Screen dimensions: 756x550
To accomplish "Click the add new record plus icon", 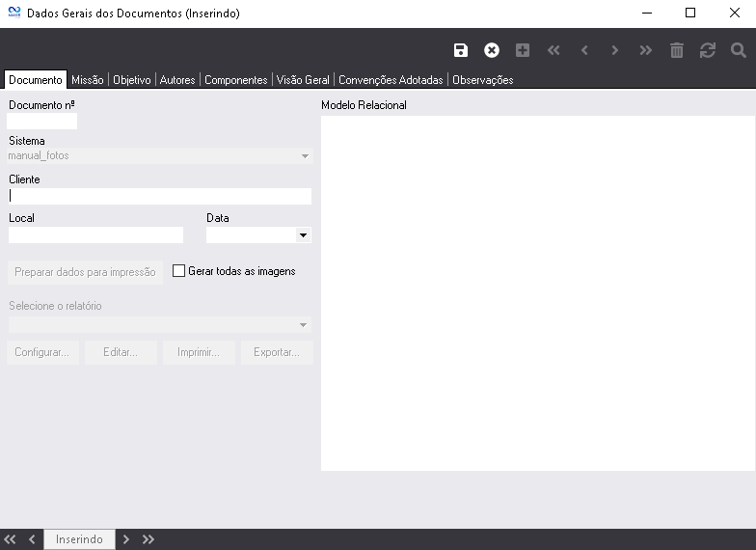I will 523,50.
